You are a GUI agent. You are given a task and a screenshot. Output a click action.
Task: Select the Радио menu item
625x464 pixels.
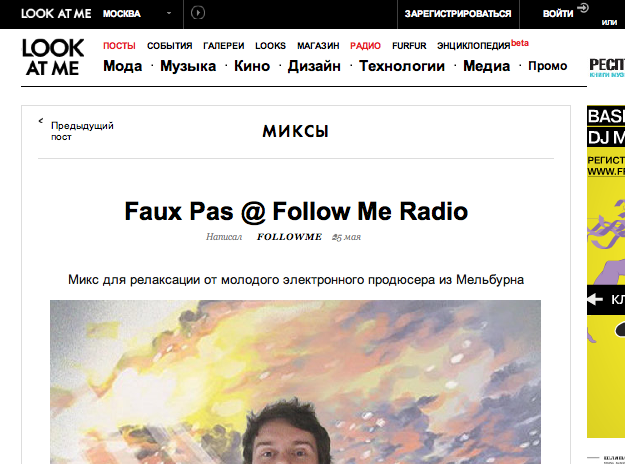tap(366, 46)
